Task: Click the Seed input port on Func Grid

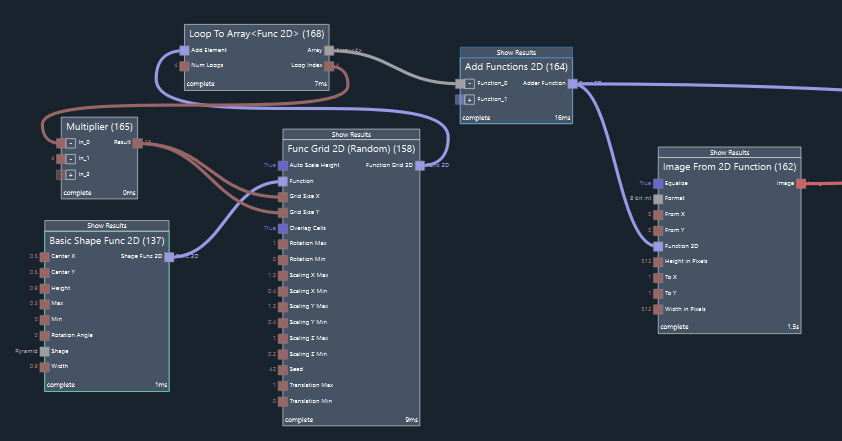Action: coord(282,369)
